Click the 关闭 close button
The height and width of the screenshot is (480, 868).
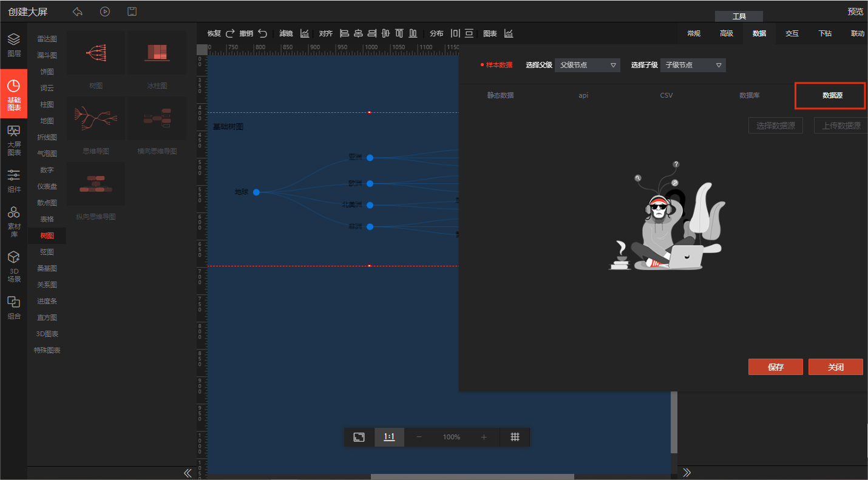click(x=835, y=367)
